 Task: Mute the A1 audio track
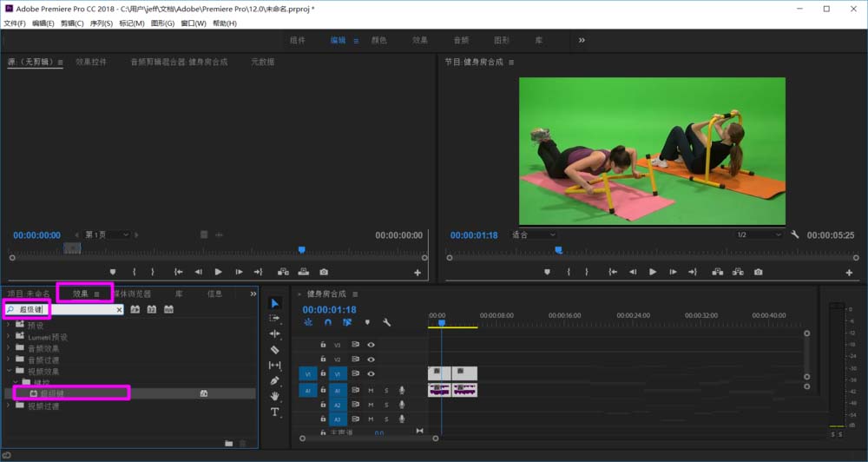coord(371,390)
